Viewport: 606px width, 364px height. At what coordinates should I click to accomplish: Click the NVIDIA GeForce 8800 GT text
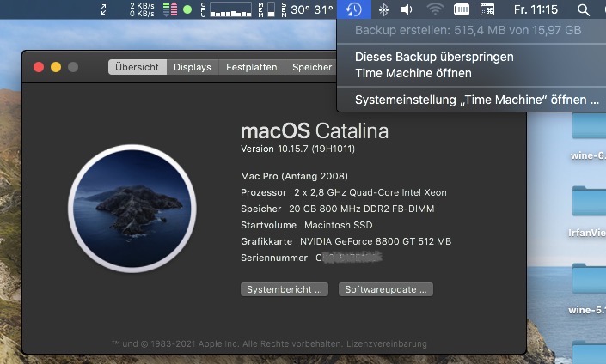pyautogui.click(x=376, y=241)
